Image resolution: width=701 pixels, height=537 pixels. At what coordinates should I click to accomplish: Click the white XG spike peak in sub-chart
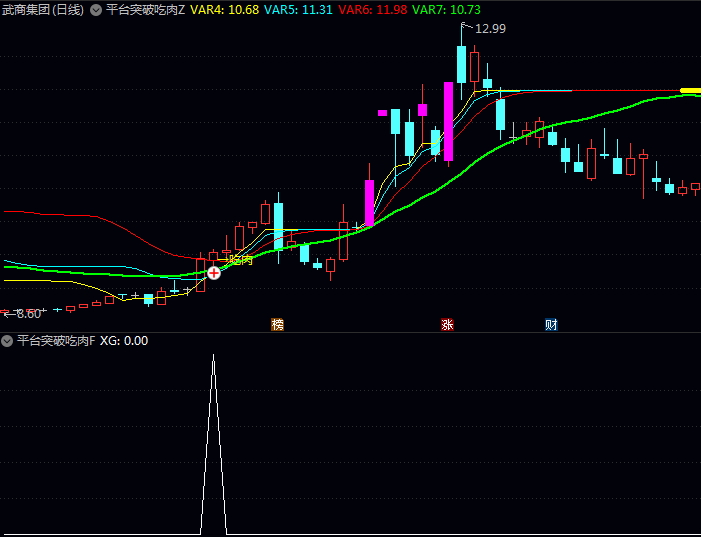213,357
